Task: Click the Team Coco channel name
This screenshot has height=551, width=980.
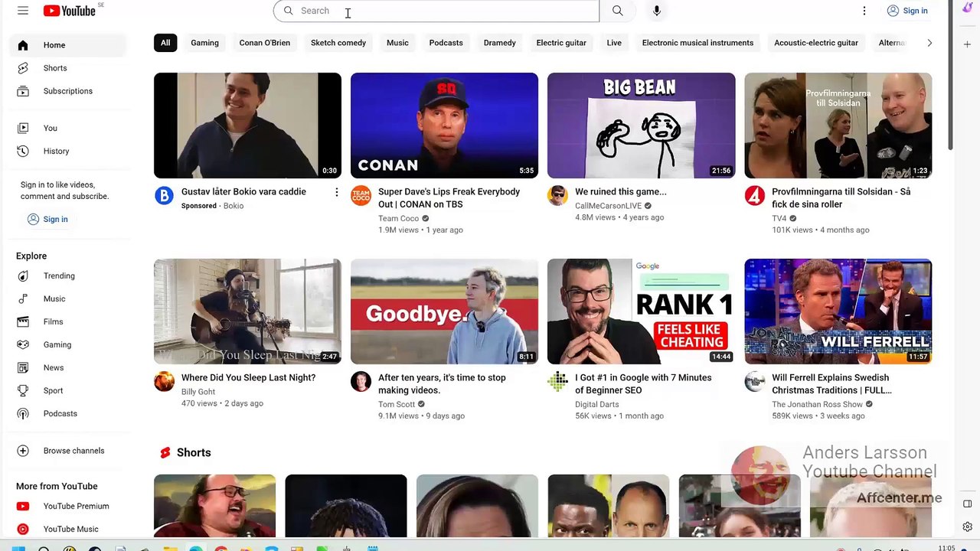Action: tap(398, 219)
